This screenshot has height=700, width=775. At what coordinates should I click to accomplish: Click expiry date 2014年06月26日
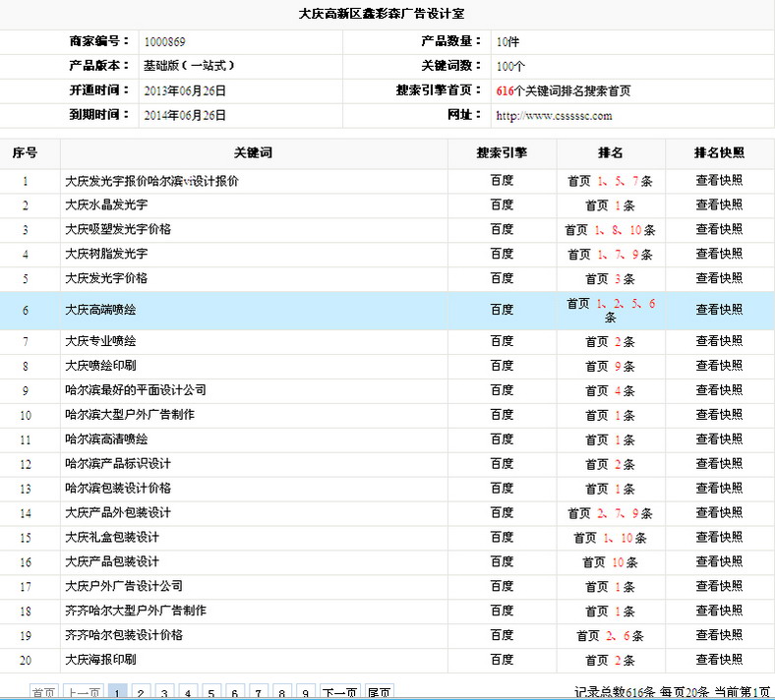(x=185, y=115)
